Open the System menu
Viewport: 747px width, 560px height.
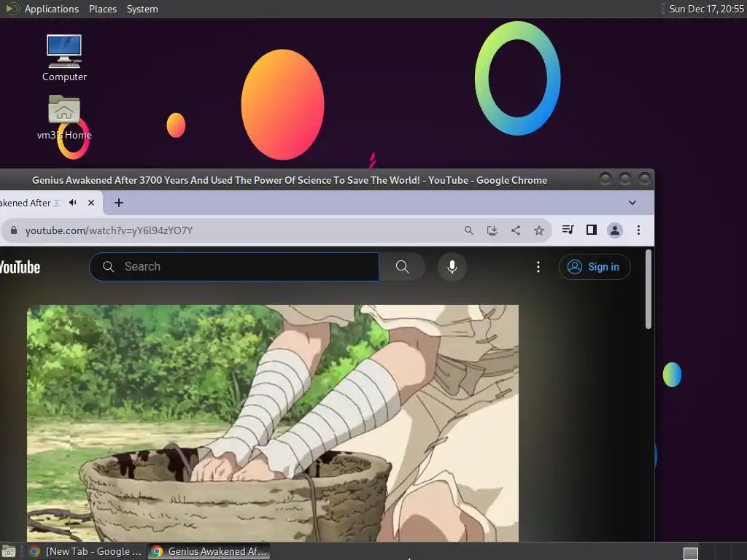[x=142, y=9]
